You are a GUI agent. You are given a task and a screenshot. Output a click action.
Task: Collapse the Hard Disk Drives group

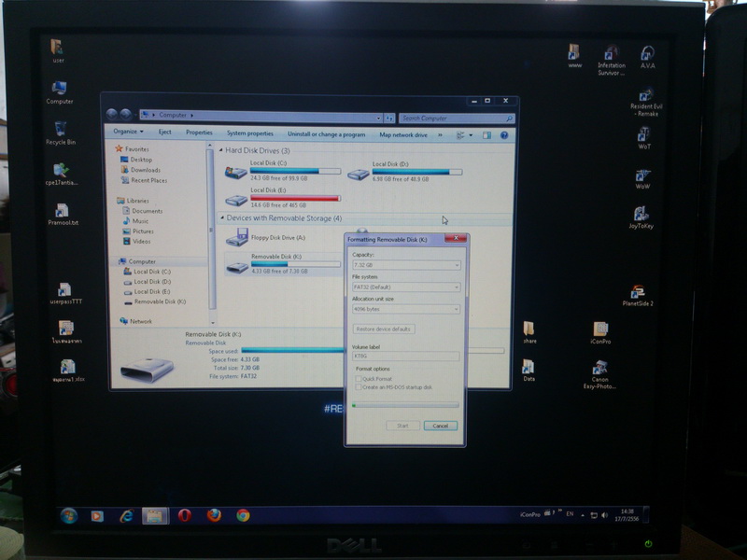click(x=220, y=150)
